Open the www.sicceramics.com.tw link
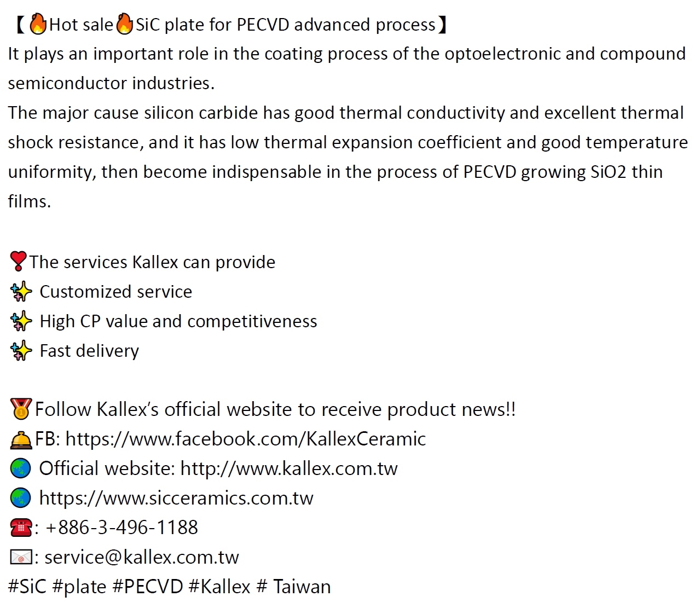Screen dimensions: 700x608 pyautogui.click(x=176, y=498)
